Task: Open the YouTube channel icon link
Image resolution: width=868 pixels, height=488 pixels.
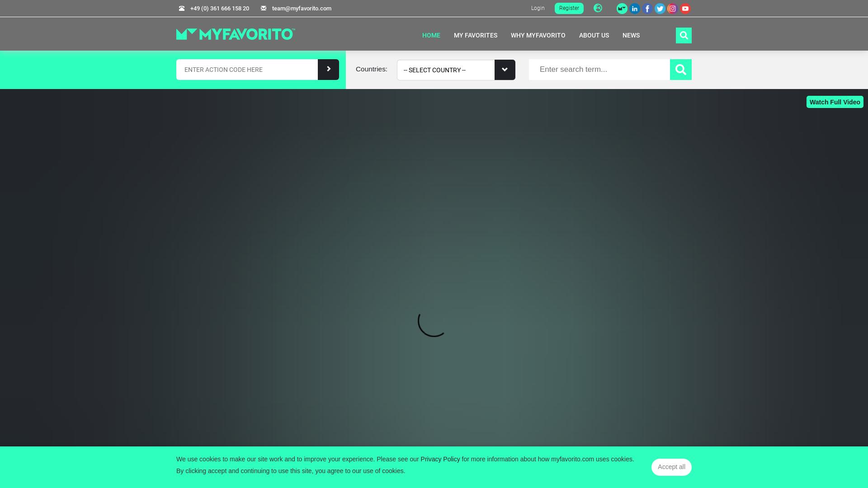Action: 685,8
